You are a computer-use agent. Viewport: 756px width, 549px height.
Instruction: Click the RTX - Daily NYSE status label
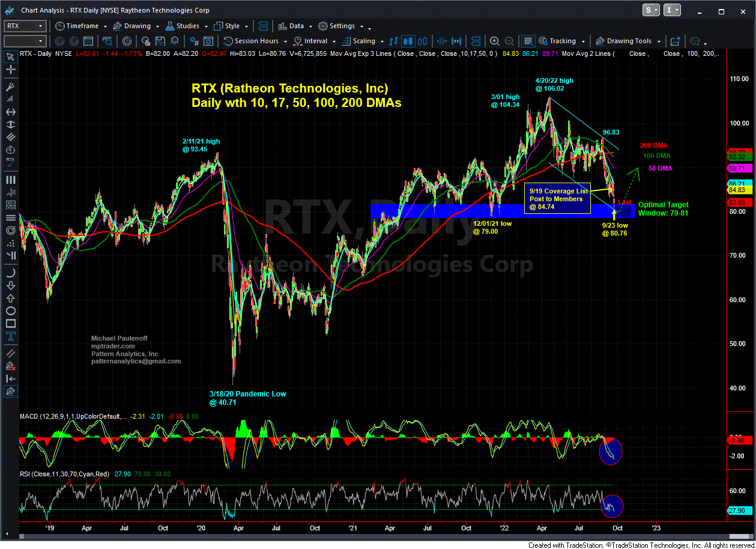point(45,53)
